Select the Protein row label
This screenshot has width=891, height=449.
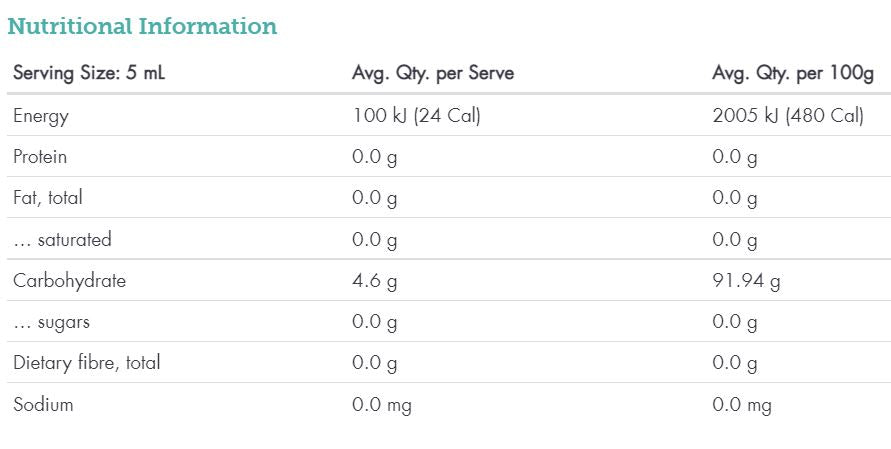click(x=40, y=157)
